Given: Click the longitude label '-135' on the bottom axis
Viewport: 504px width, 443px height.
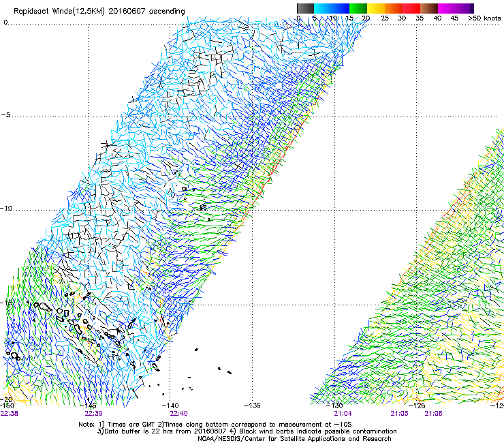Looking at the screenshot, I should coord(253,406).
